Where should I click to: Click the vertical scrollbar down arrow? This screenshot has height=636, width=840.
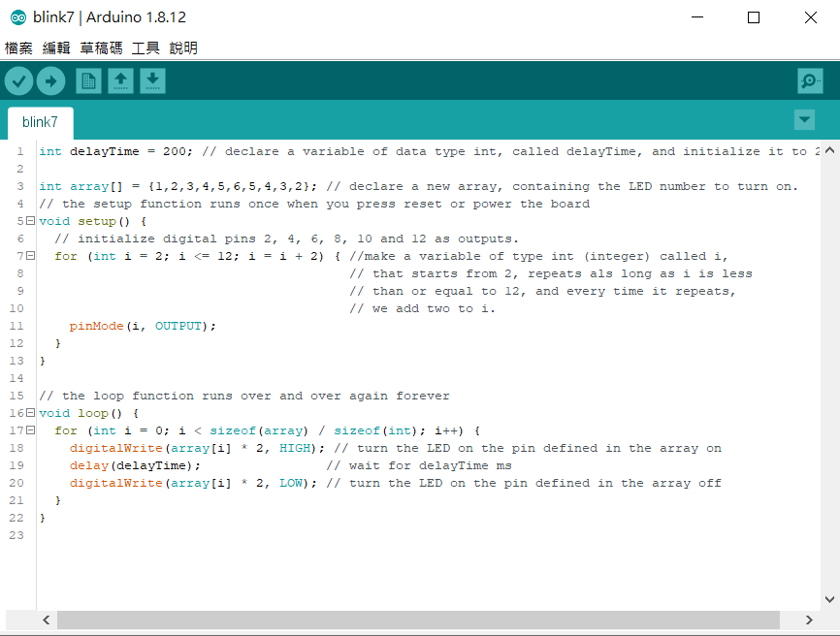[829, 599]
